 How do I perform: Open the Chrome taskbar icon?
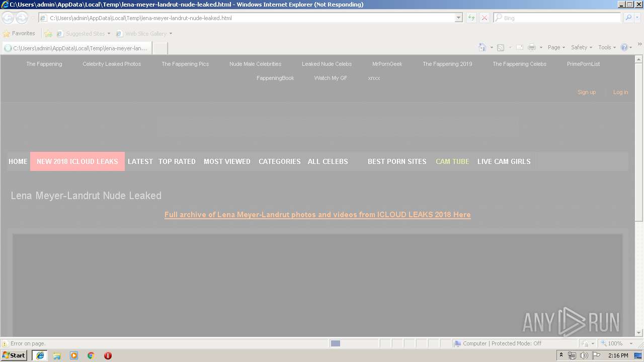(91, 355)
